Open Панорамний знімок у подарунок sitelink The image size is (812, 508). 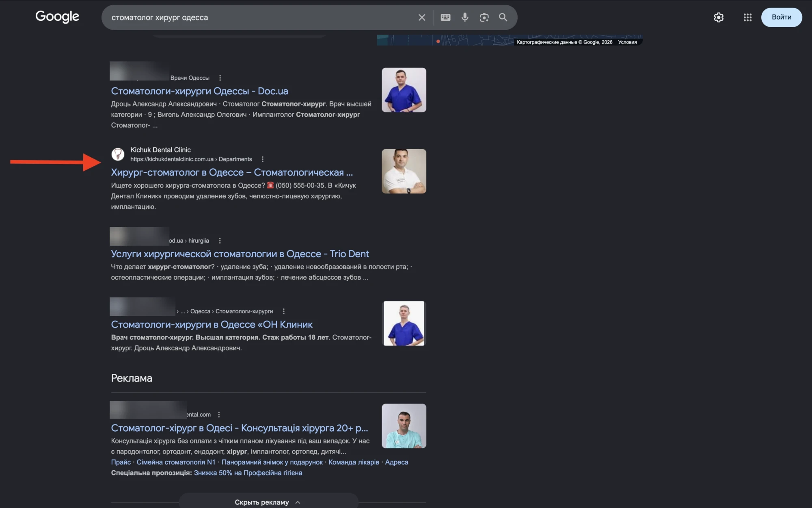272,462
